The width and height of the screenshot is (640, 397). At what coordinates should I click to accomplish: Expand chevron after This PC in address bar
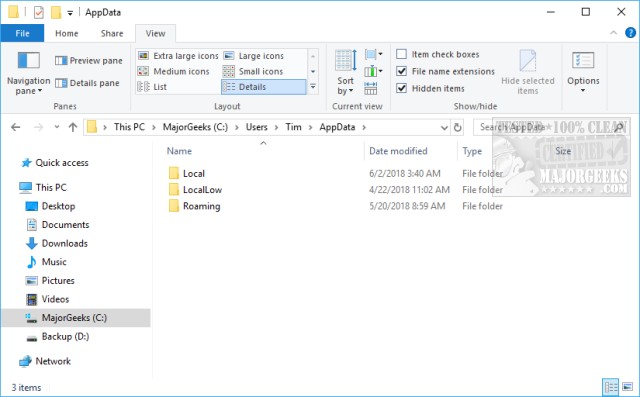(154, 127)
